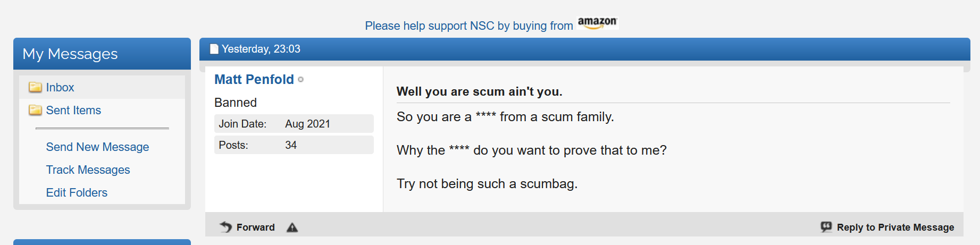The width and height of the screenshot is (980, 245).
Task: Click the My Messages panel header
Action: [102, 54]
